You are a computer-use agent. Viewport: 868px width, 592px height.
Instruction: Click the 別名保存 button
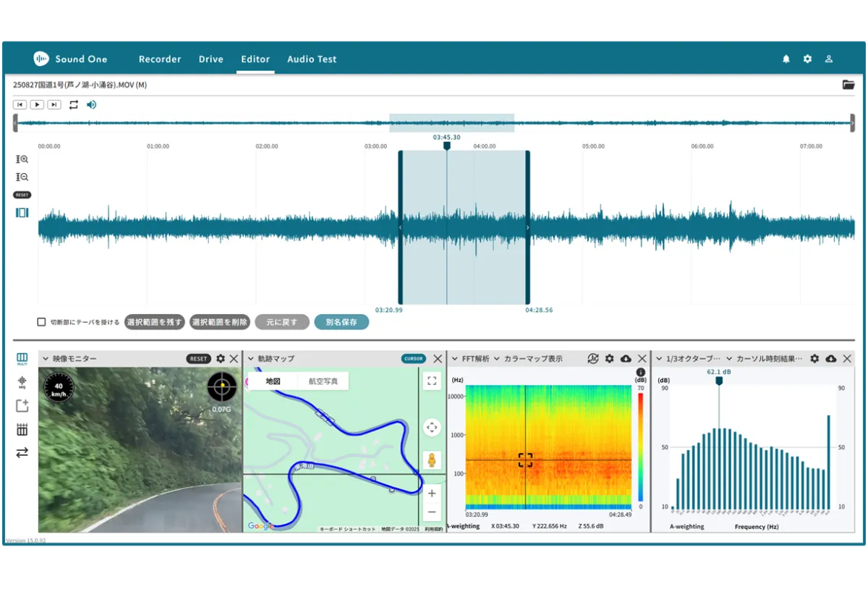pos(341,322)
